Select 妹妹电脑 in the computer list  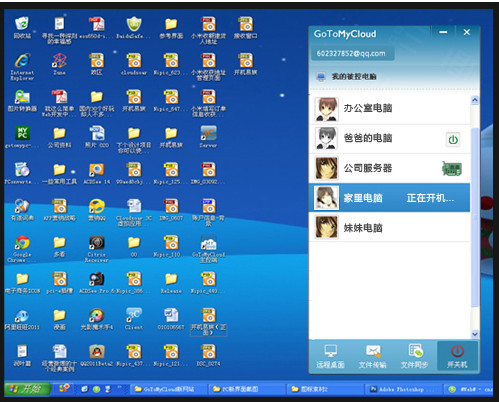point(389,227)
